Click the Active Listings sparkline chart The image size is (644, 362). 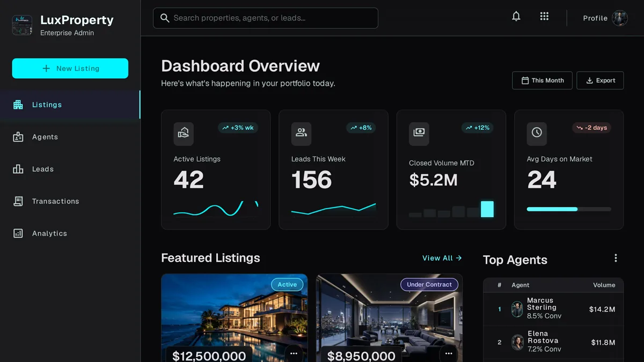pyautogui.click(x=216, y=209)
